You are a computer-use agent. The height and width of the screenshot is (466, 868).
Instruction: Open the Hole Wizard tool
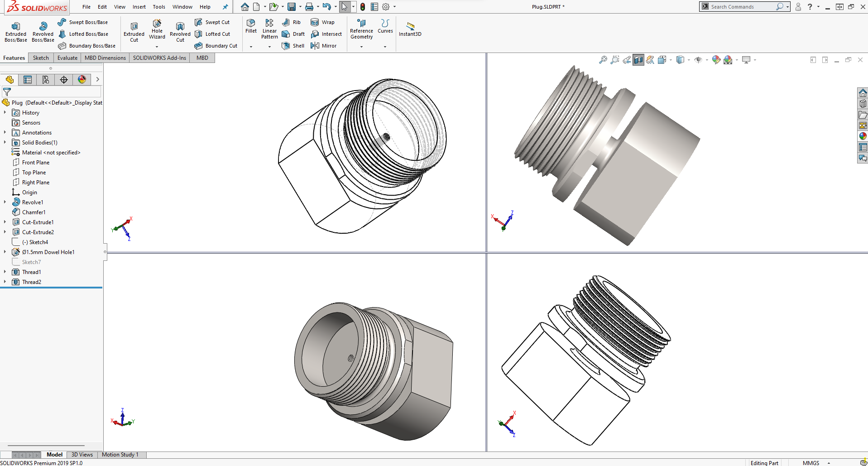[157, 29]
